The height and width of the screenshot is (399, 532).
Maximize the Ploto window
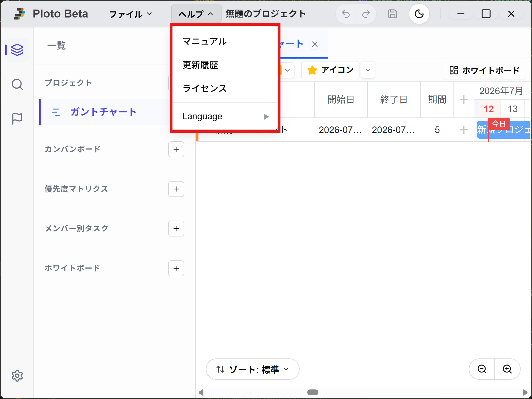486,14
